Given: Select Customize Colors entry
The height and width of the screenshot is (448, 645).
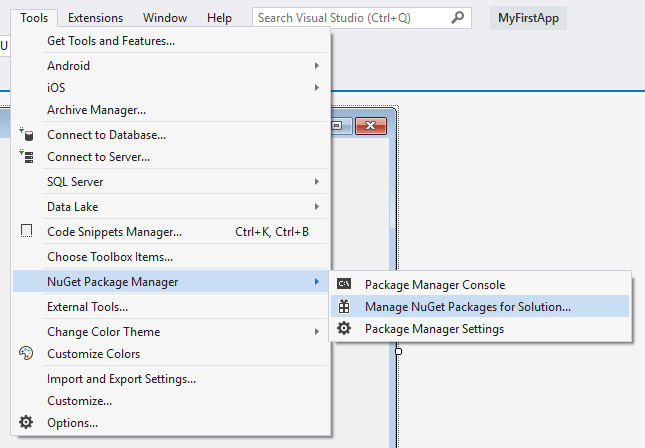Looking at the screenshot, I should pyautogui.click(x=171, y=354).
